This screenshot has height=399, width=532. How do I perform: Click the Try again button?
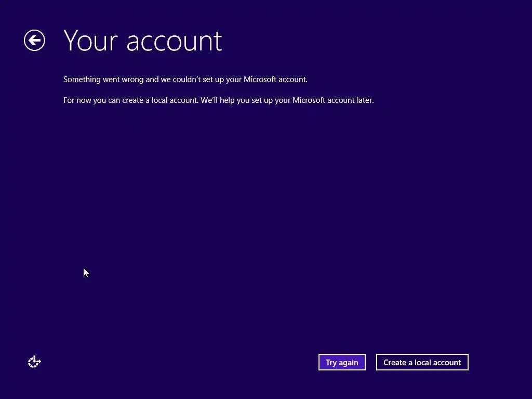(342, 362)
